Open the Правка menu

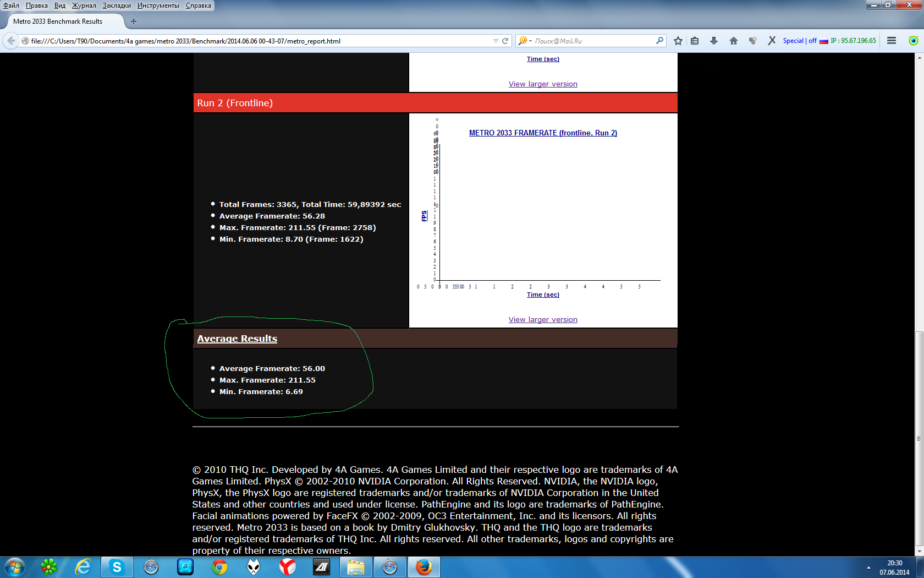click(x=37, y=6)
